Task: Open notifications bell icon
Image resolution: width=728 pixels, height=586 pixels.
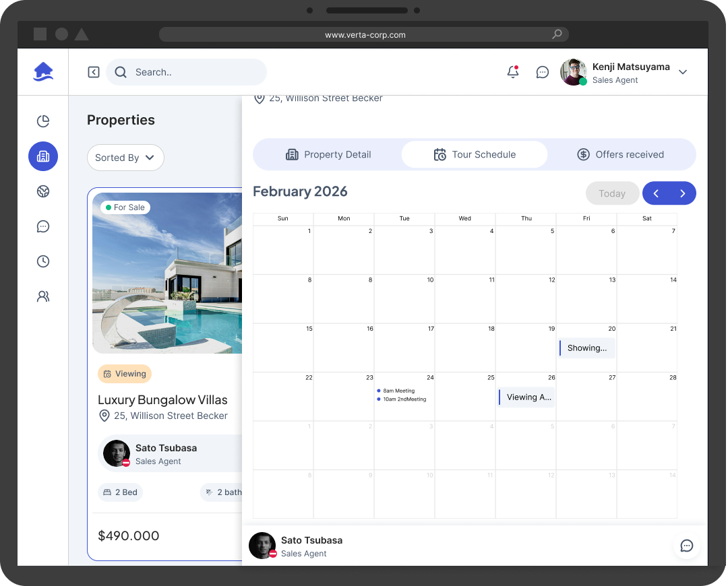Action: [513, 72]
